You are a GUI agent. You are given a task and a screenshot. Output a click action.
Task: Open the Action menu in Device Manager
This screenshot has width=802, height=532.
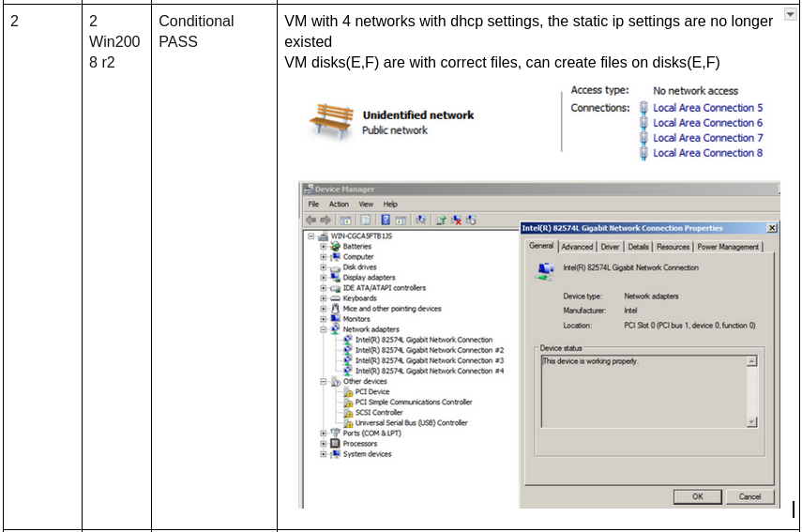tap(339, 204)
